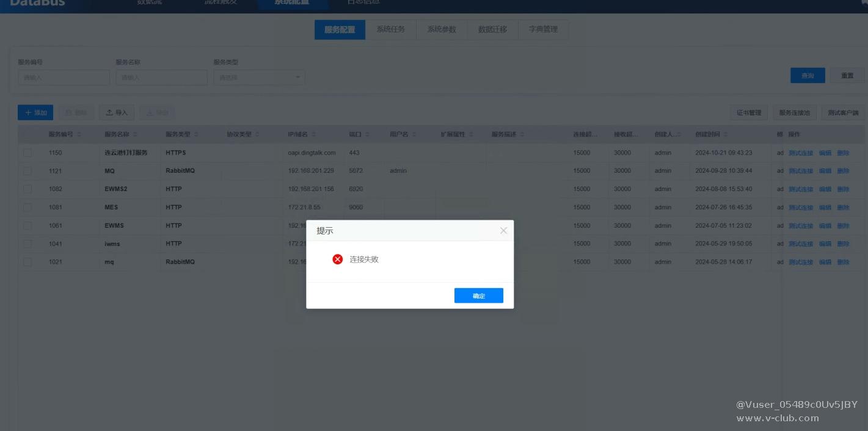Screen dimensions: 868x431
Task: Click the 导入 button
Action: coord(117,112)
